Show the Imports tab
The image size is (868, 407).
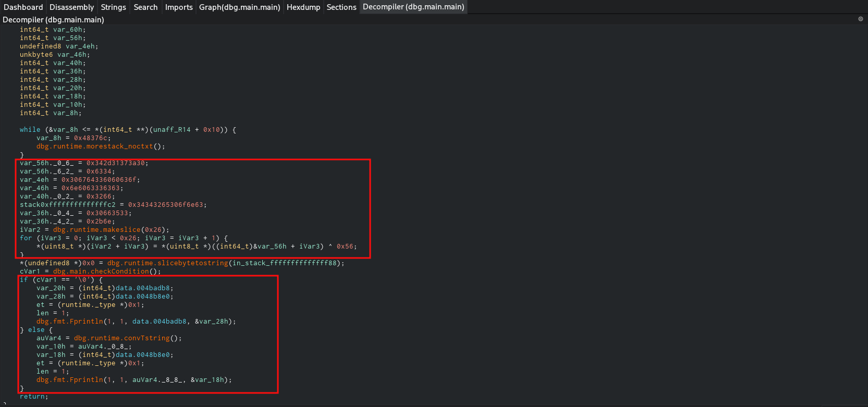[x=179, y=7]
